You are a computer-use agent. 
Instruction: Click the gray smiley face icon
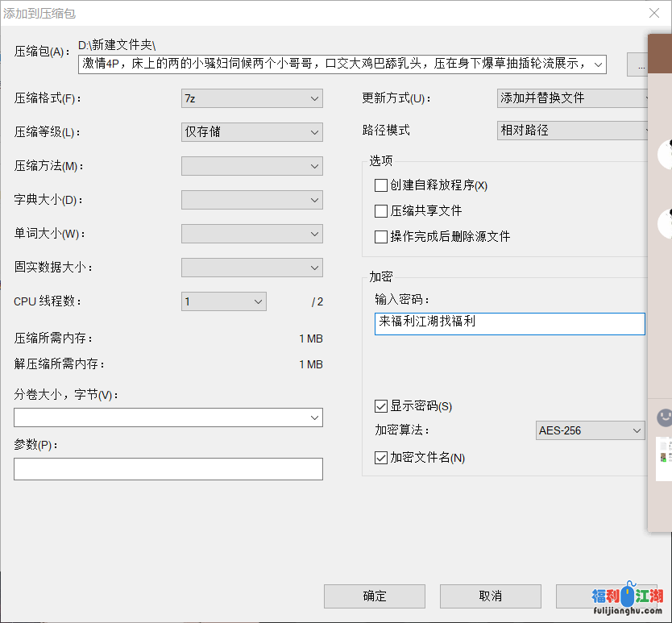pos(664,417)
